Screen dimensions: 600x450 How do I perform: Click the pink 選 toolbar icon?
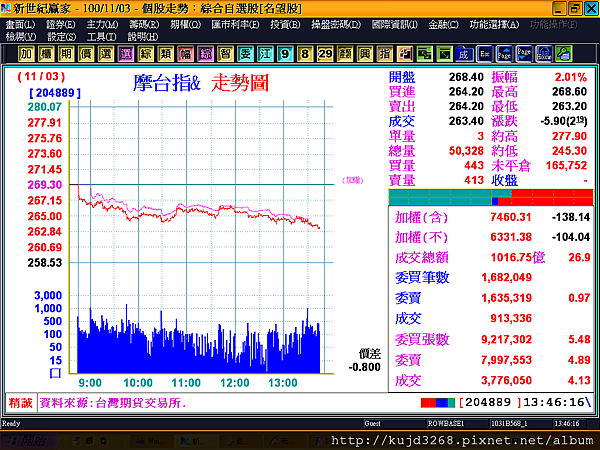coord(126,54)
